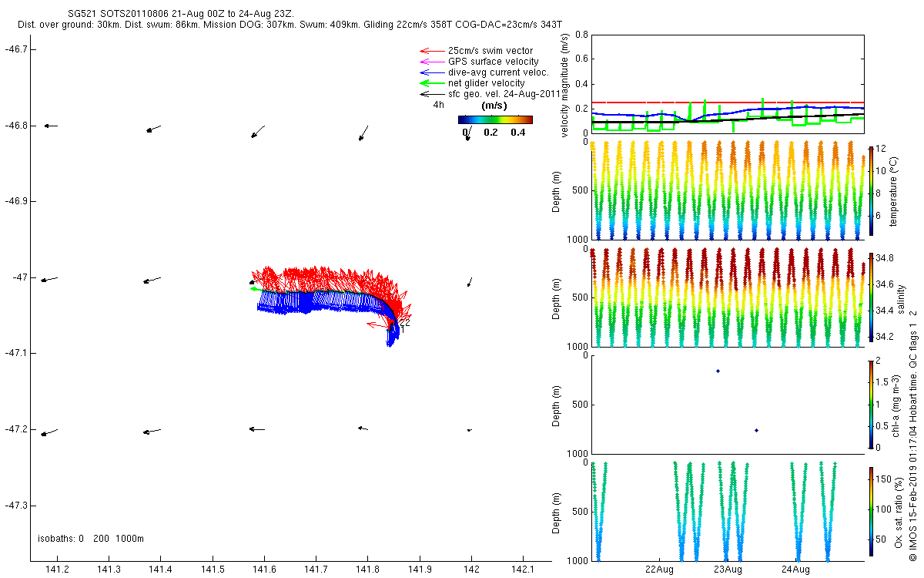Image resolution: width=924 pixels, height=578 pixels.
Task: Click the deeper chl-a data point
Action: [757, 430]
